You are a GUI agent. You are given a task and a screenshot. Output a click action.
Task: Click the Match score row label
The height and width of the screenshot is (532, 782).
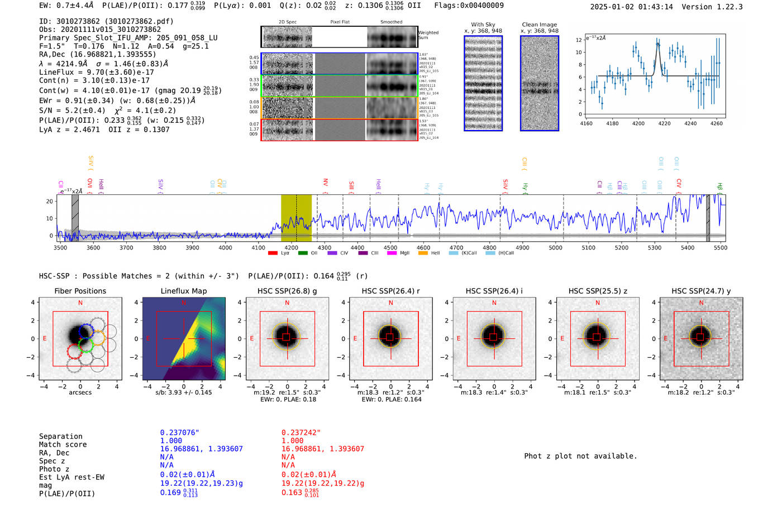tap(63, 444)
